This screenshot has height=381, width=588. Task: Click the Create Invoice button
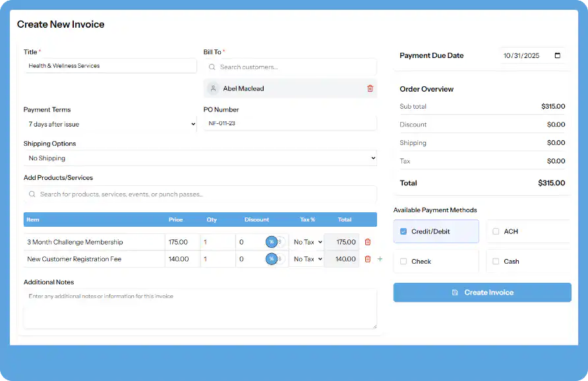482,292
